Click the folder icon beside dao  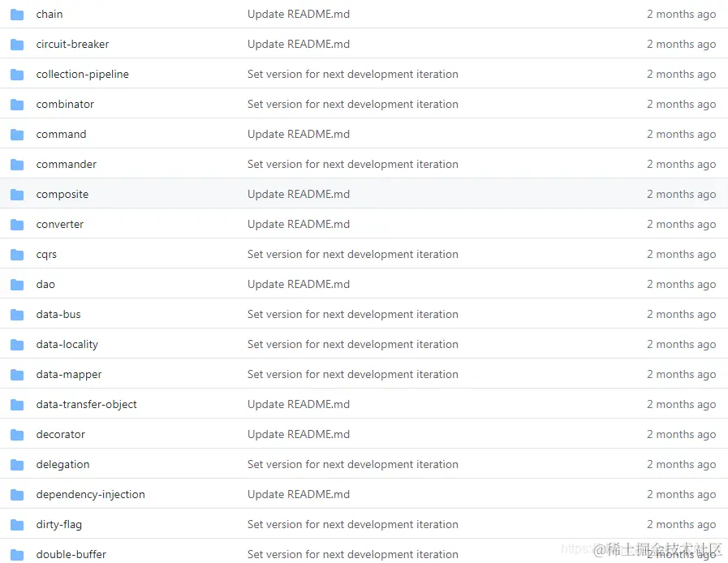point(17,285)
